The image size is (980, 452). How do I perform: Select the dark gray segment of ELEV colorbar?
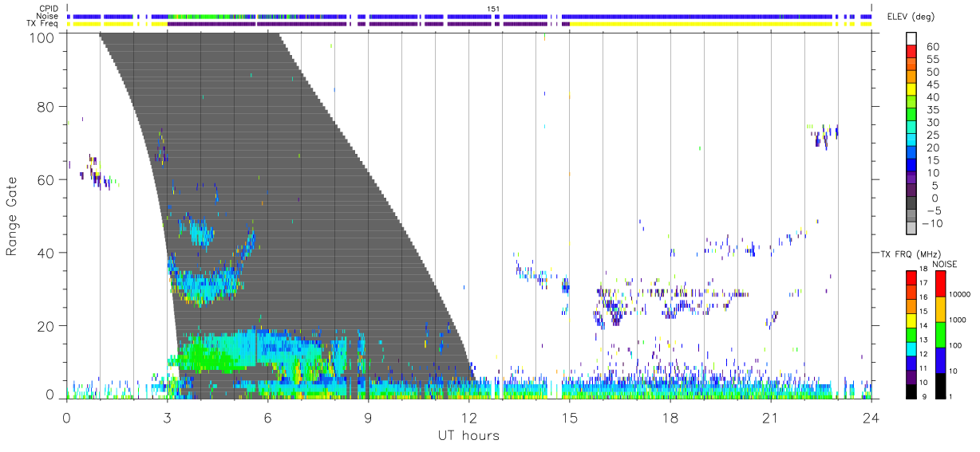(911, 203)
